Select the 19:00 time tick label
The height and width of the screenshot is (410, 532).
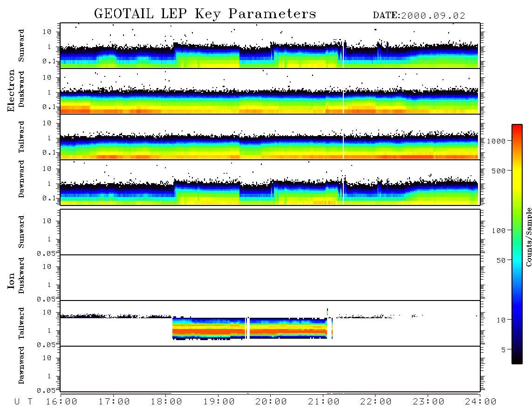pyautogui.click(x=219, y=402)
